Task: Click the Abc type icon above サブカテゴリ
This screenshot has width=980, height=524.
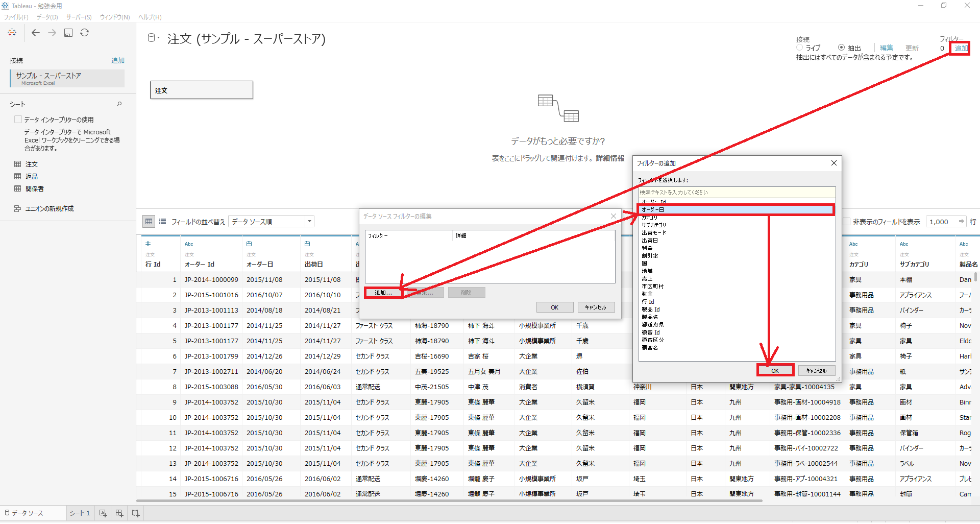Action: [x=904, y=244]
